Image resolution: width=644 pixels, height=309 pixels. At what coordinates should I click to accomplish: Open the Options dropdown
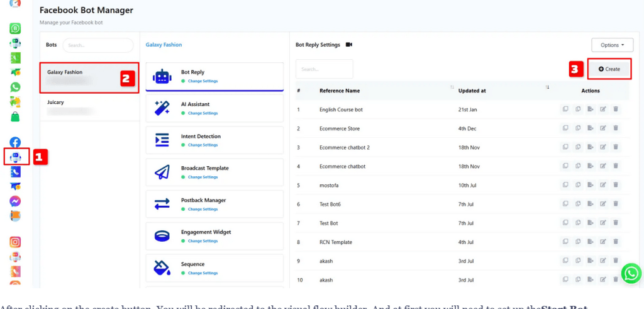[x=611, y=45]
